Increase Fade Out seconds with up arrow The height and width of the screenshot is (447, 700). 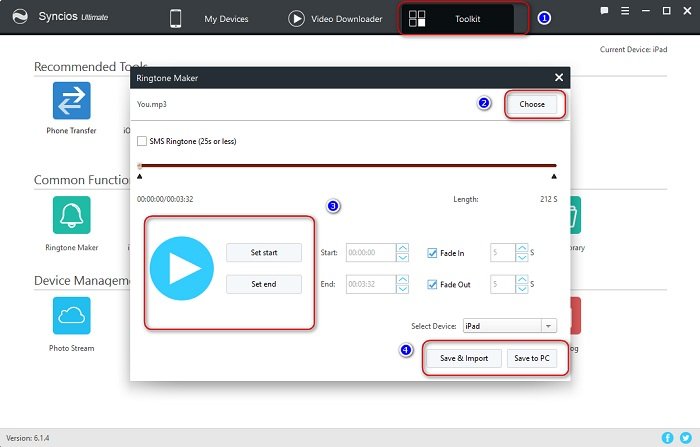coord(522,280)
